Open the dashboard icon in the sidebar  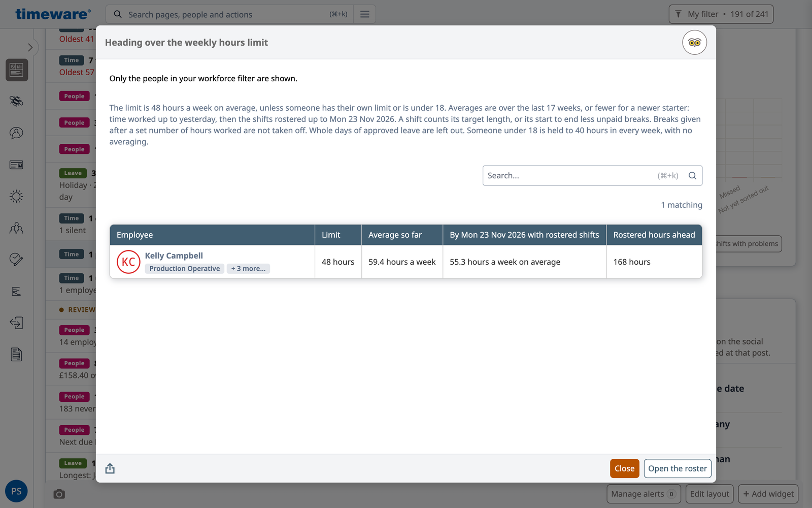17,70
